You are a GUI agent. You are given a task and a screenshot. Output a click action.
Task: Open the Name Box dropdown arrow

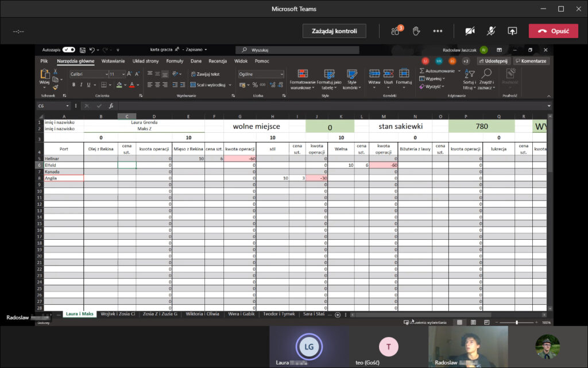click(68, 106)
